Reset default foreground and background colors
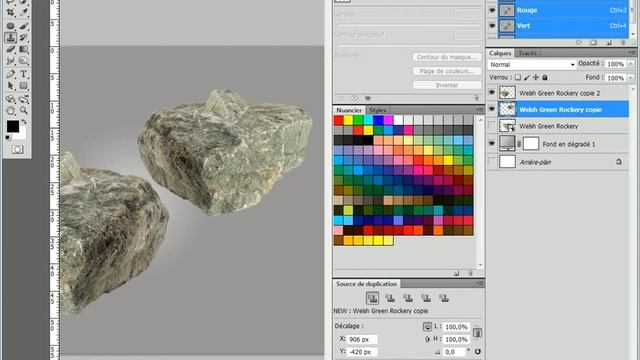Screen dimensions: 640x360 click(8, 138)
